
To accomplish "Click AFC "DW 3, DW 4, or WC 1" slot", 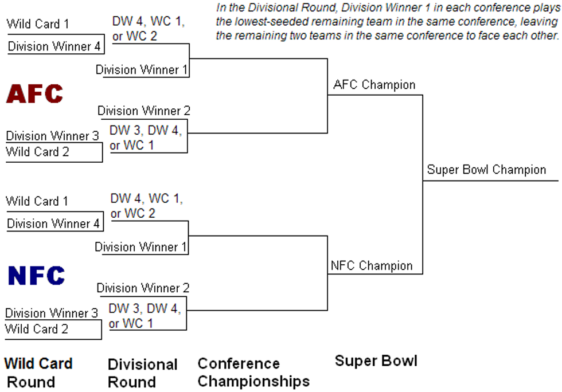I will [146, 138].
